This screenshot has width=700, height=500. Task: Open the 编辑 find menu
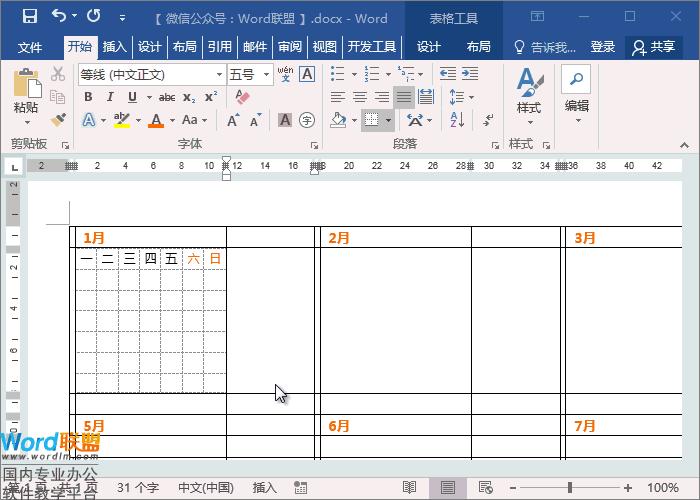(576, 95)
